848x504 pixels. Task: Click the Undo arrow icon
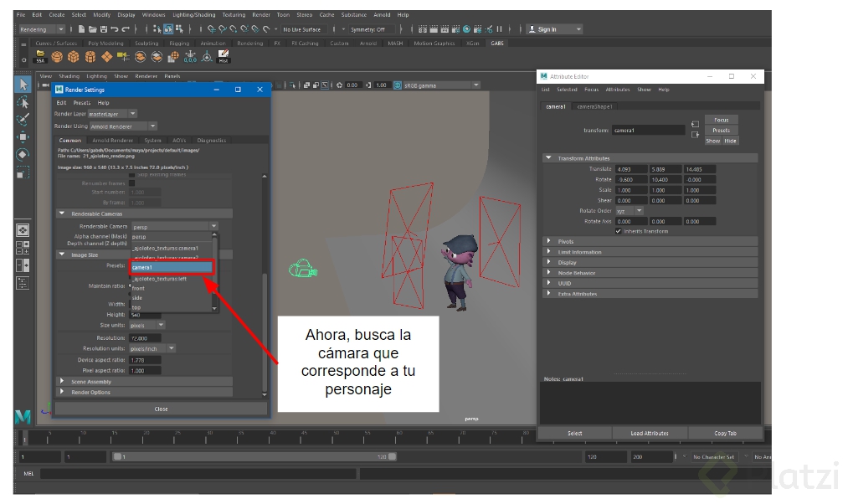tap(114, 29)
